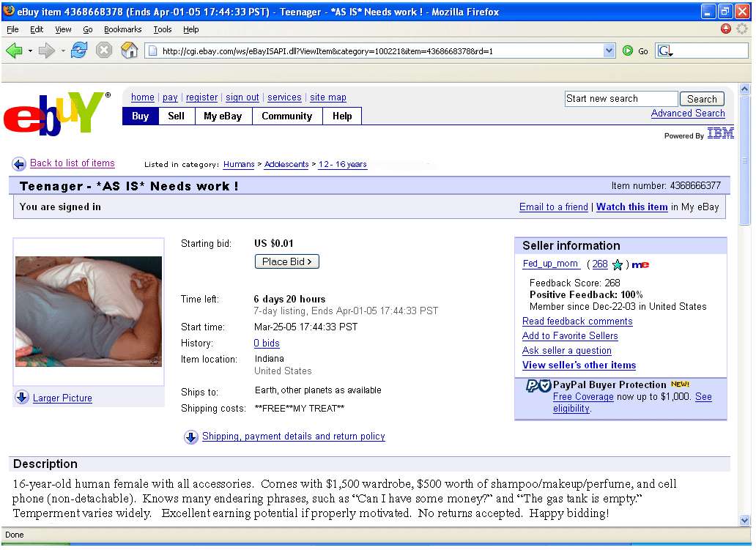The height and width of the screenshot is (550, 756).
Task: Click the sign out link
Action: click(x=242, y=97)
